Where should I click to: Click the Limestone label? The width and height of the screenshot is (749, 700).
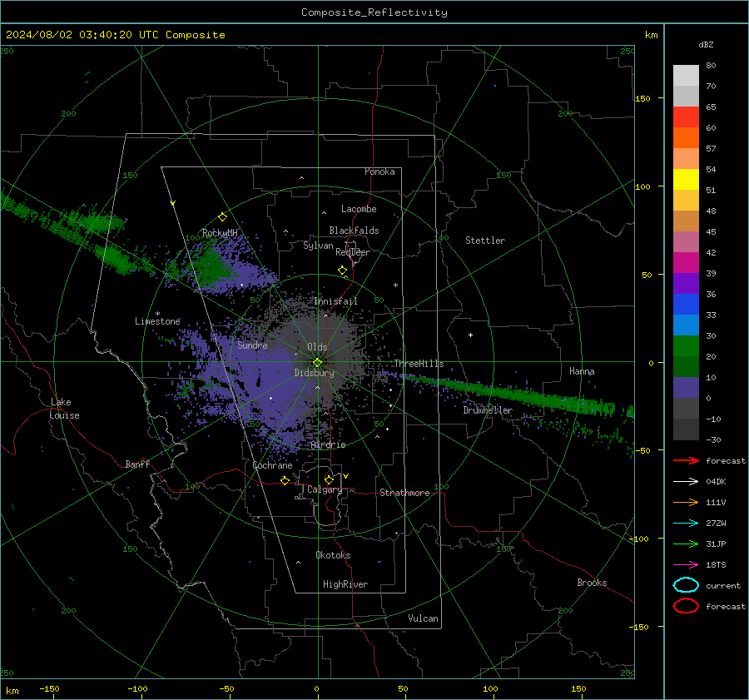(x=157, y=321)
